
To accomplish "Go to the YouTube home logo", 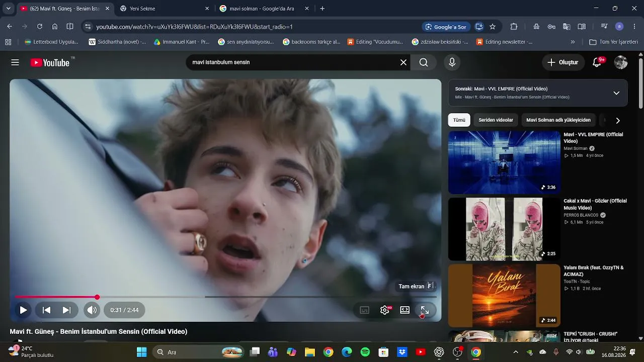I will tap(50, 62).
